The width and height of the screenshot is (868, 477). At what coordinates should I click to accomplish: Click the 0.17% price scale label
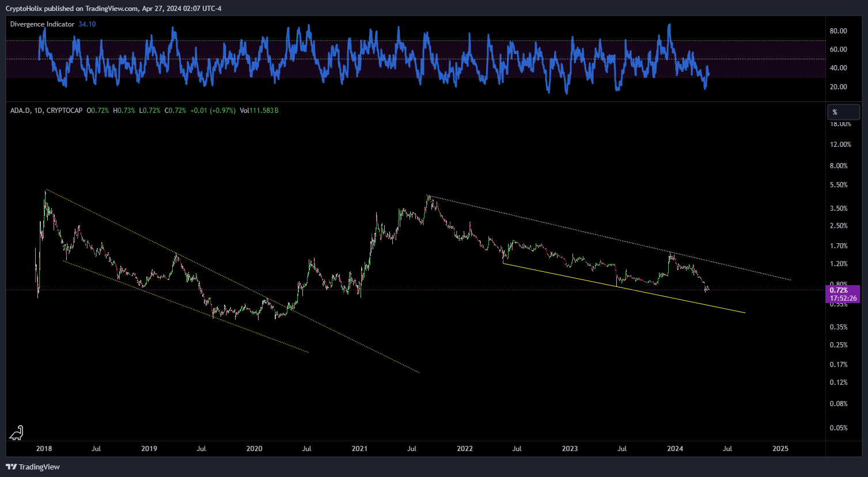839,365
